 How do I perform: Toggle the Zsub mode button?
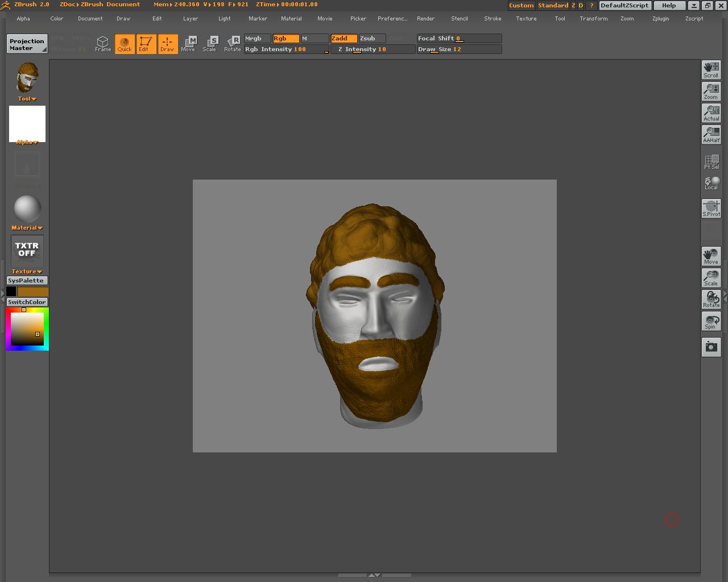[372, 39]
